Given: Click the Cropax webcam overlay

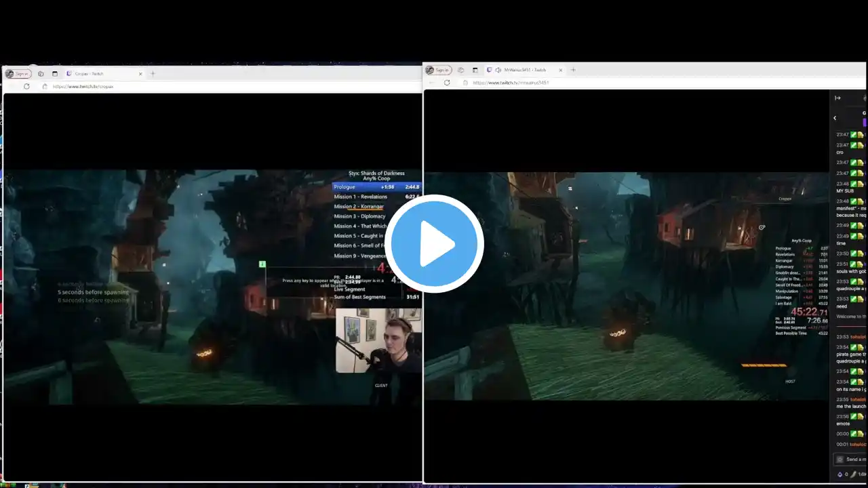Looking at the screenshot, I should coord(378,341).
